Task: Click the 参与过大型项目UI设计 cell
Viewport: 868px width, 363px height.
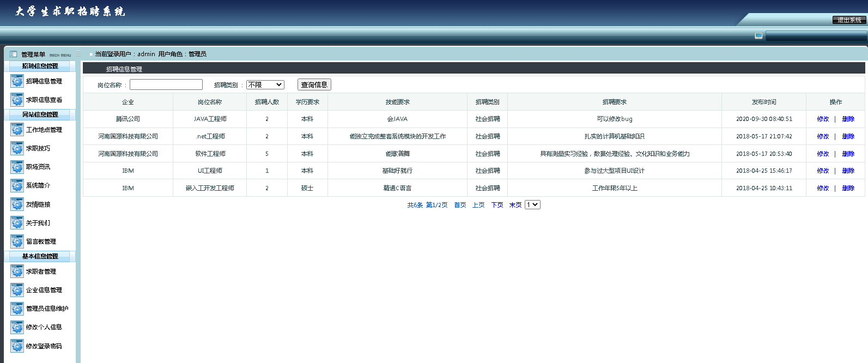Action: (615, 171)
